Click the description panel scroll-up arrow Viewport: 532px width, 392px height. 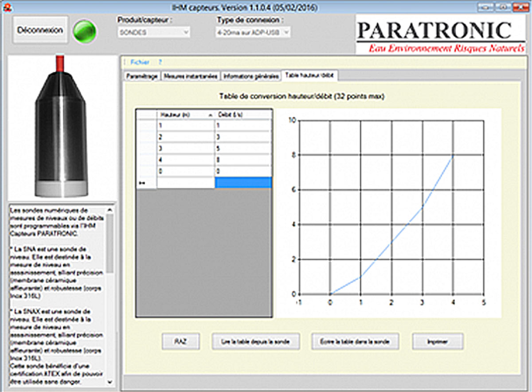(110, 209)
